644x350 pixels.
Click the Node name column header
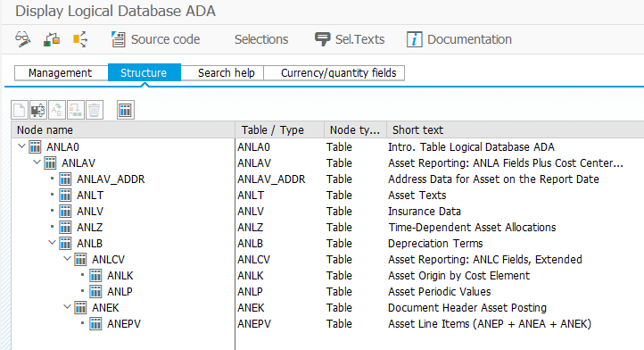click(x=123, y=130)
